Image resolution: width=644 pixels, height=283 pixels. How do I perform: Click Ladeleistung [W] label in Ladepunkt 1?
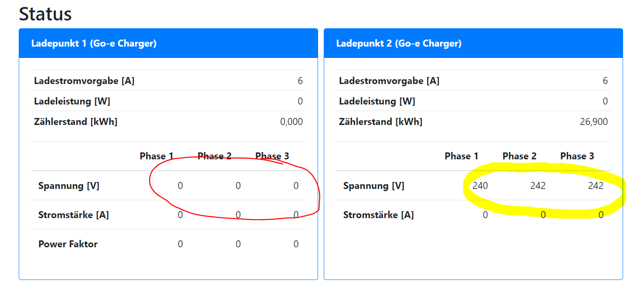point(72,101)
